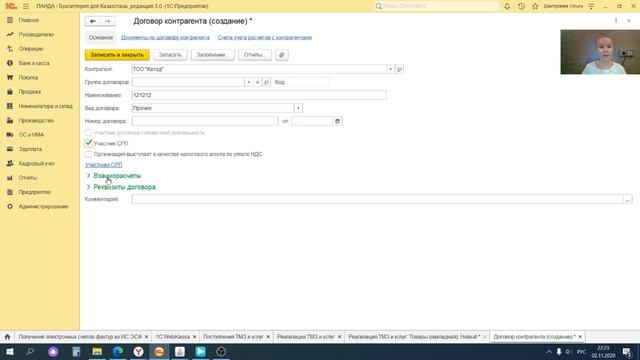Image resolution: width=640 pixels, height=360 pixels.
Task: Open the Покупка sidebar section
Action: [28, 77]
